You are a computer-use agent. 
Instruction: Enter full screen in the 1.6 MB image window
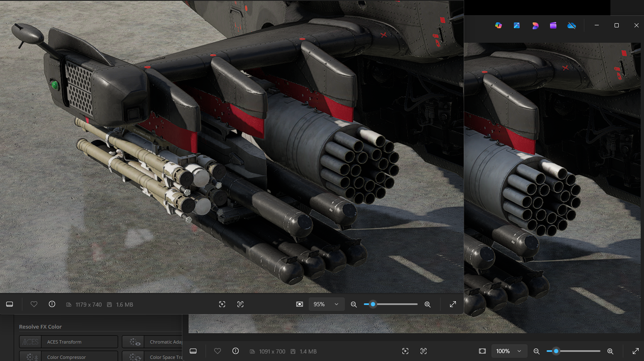453,304
